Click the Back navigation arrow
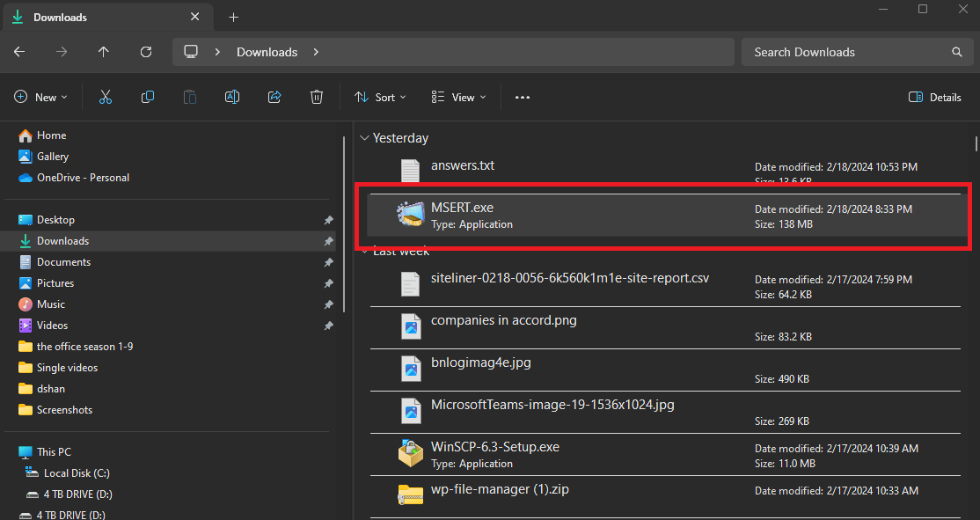980x520 pixels. pyautogui.click(x=18, y=52)
